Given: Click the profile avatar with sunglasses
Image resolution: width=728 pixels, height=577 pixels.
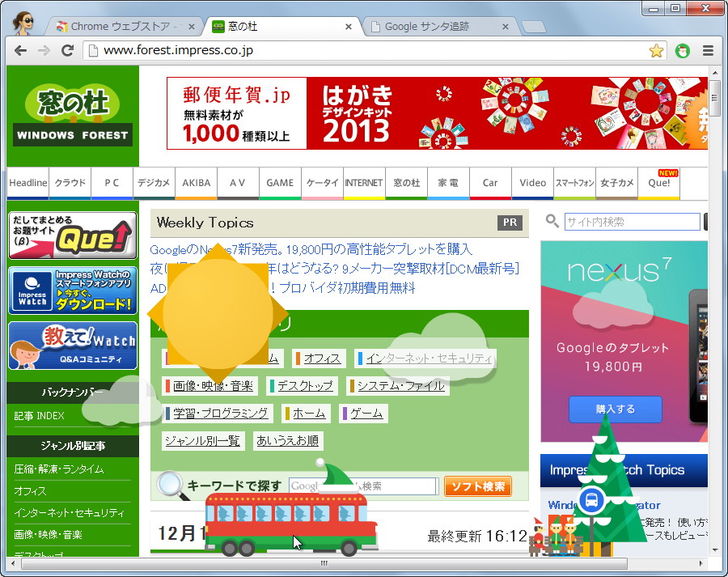Looking at the screenshot, I should (23, 23).
